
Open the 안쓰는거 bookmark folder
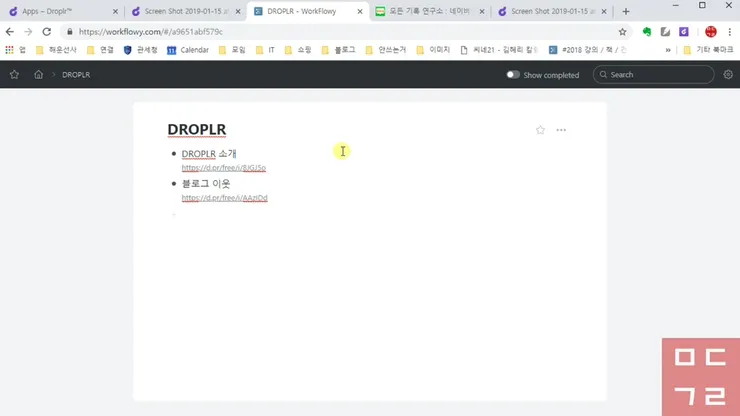[386, 50]
